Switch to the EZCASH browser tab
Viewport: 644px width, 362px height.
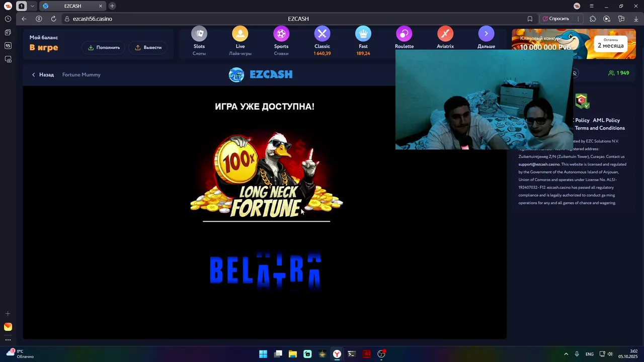(x=72, y=6)
